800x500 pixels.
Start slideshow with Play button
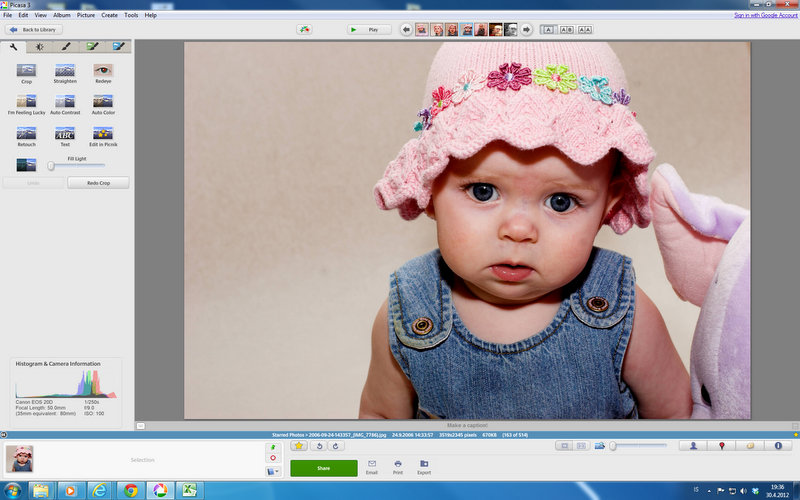[x=369, y=30]
